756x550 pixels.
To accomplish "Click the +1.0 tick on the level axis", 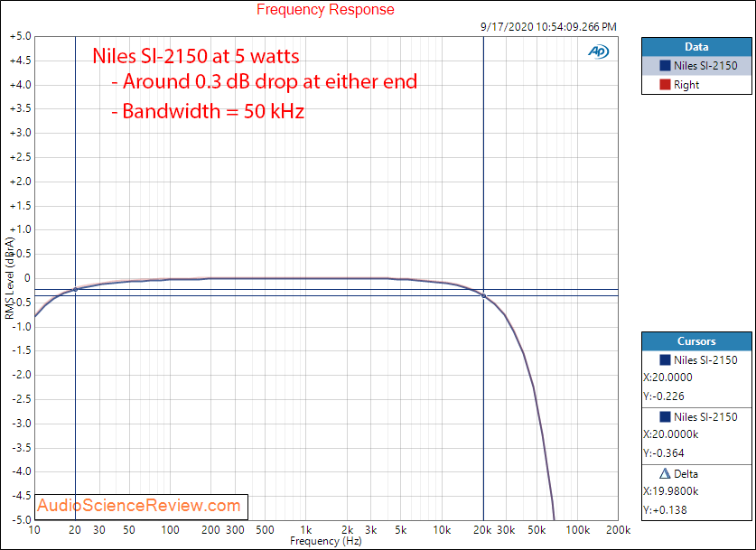I will pos(20,230).
